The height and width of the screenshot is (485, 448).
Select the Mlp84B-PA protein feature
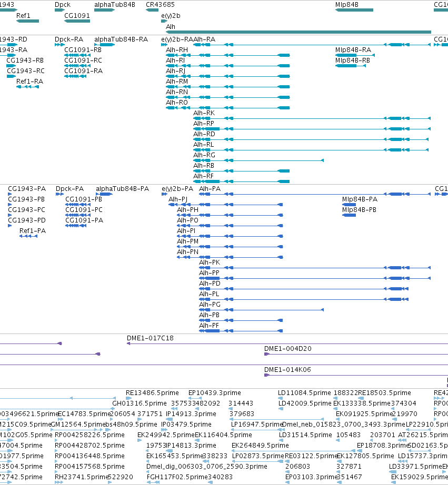tap(349, 205)
